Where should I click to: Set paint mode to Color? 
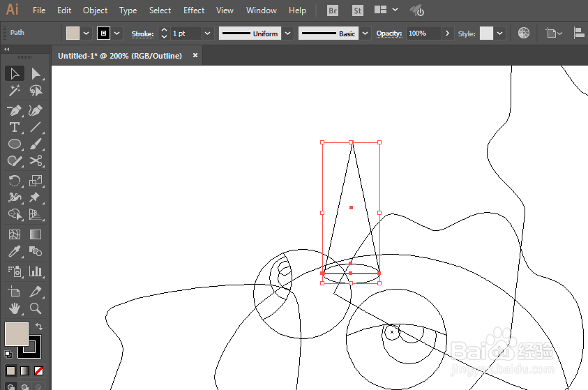11,371
